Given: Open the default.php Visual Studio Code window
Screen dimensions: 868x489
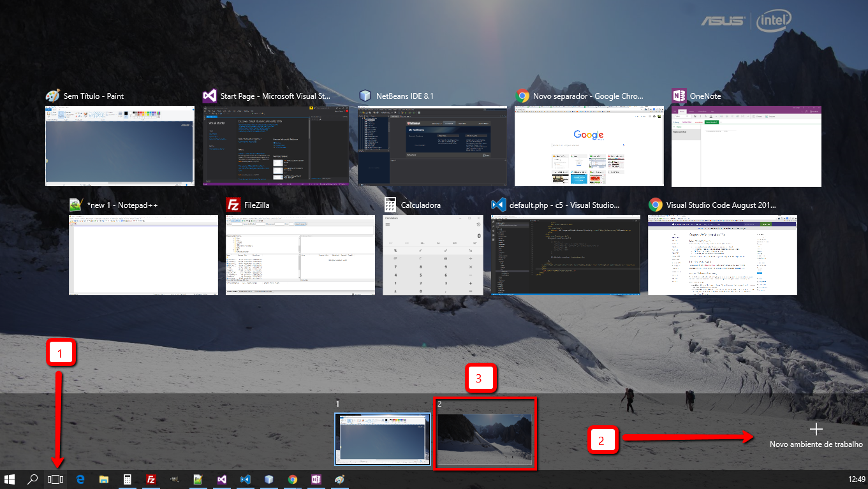Looking at the screenshot, I should point(566,254).
